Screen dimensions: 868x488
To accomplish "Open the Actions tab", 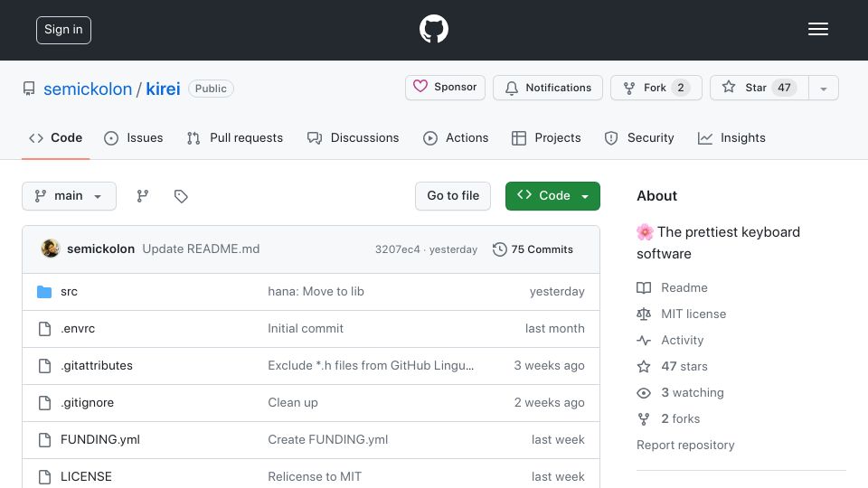I will pyautogui.click(x=456, y=137).
